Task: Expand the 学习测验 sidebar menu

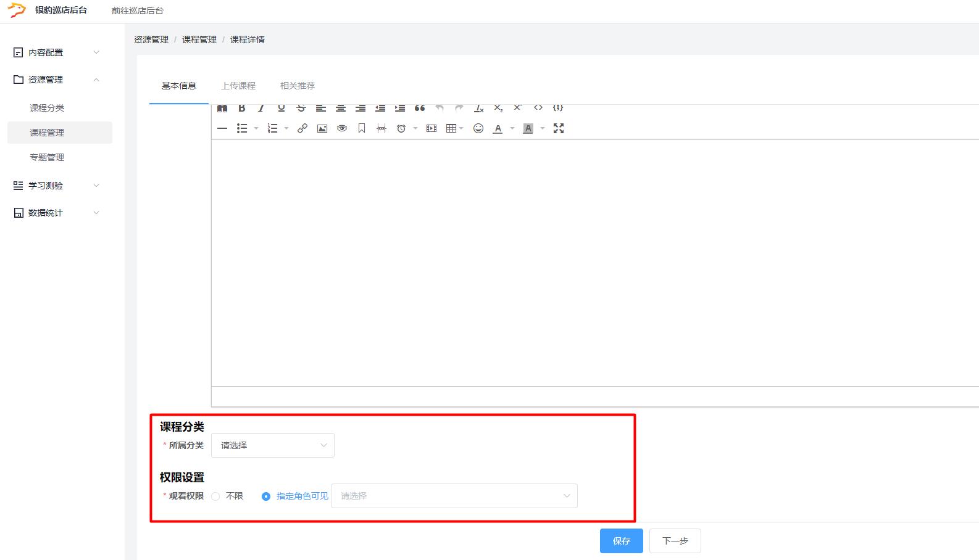Action: 56,186
